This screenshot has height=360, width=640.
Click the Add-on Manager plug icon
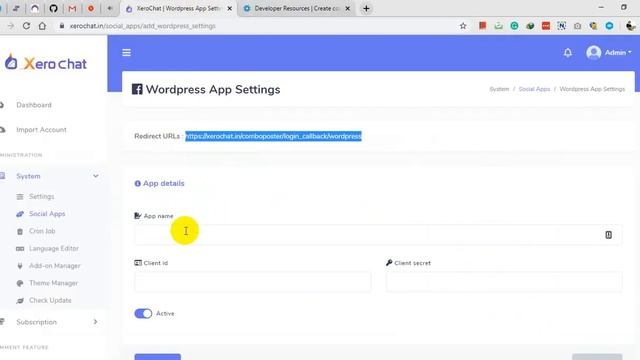[x=20, y=266]
